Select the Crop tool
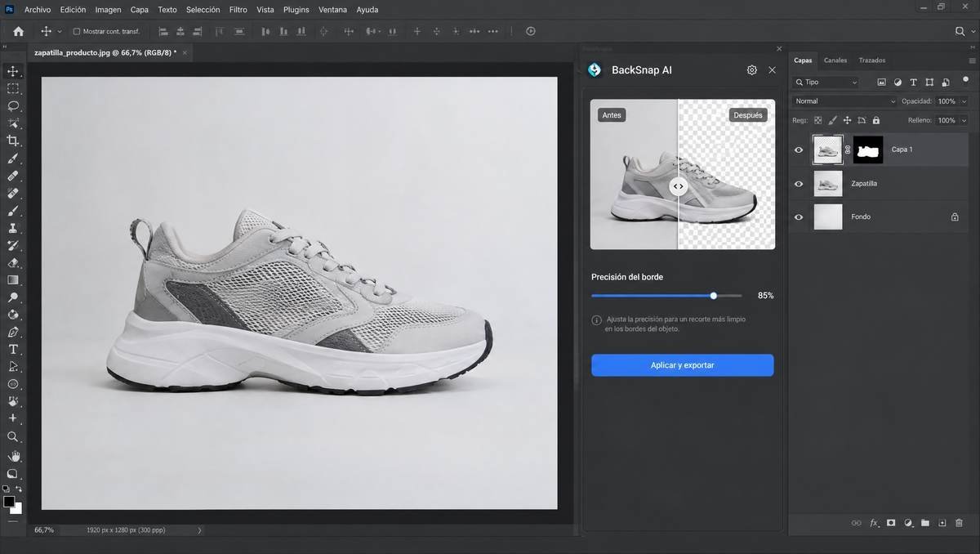Viewport: 980px width, 554px height. click(13, 141)
